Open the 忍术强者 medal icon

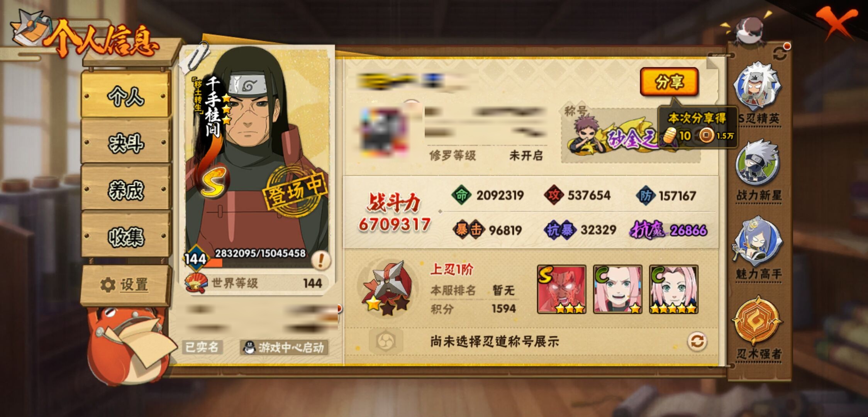point(758,320)
